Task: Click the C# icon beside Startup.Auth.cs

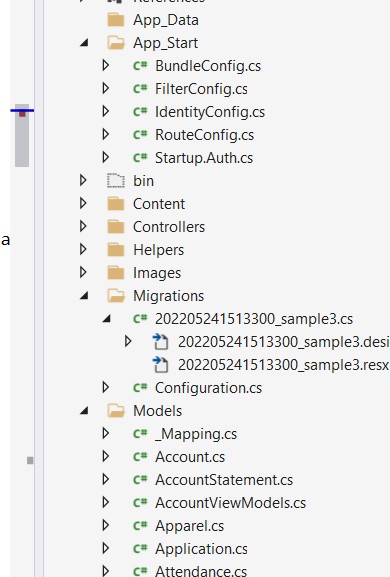Action: 140,157
